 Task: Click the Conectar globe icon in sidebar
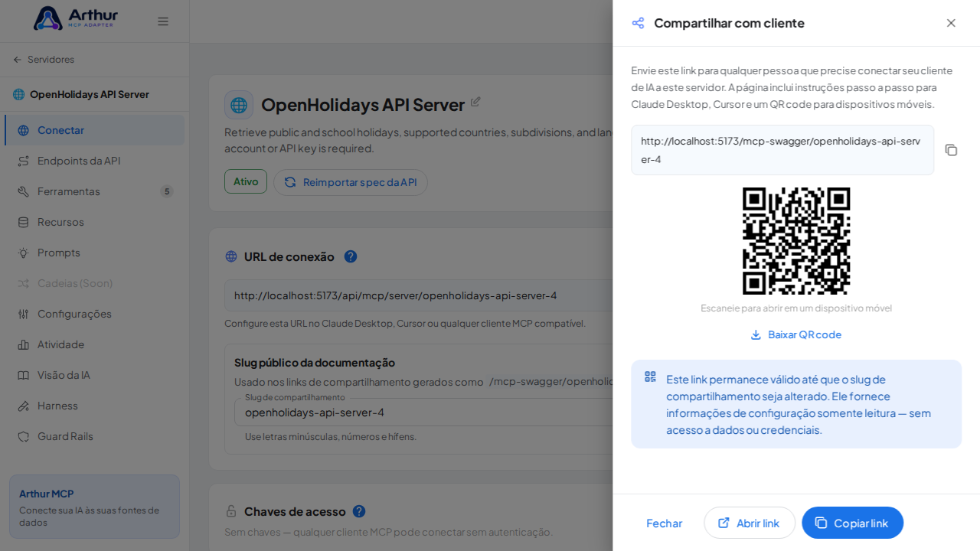[24, 130]
